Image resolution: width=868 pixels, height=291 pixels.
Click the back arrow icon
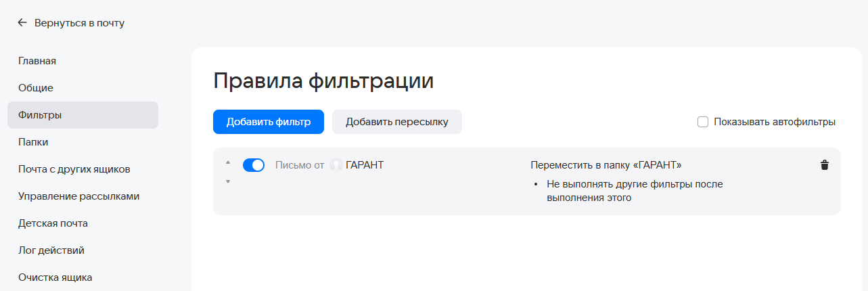click(x=22, y=23)
